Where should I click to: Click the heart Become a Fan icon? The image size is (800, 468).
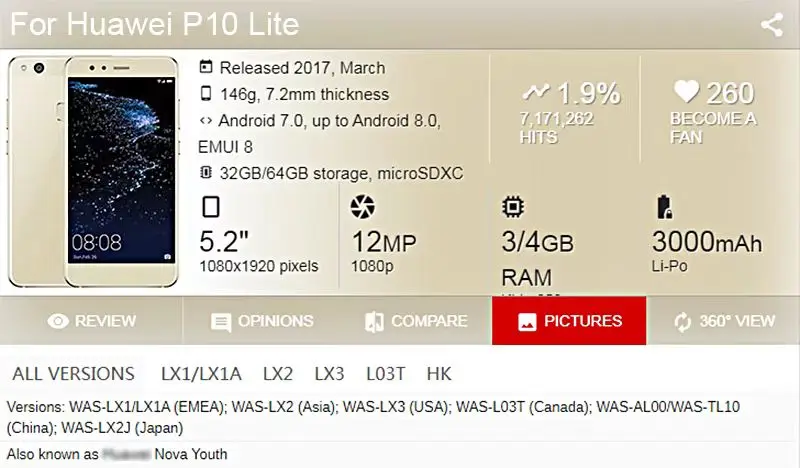(x=686, y=93)
